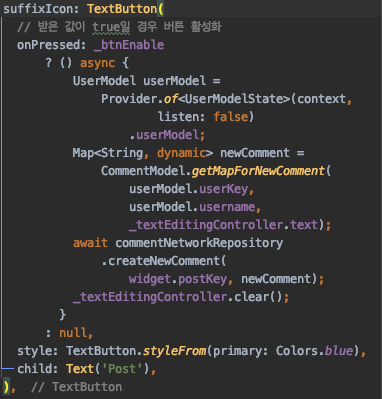The height and width of the screenshot is (399, 382).
Task: Place cursor on onPressed keyword
Action: pos(48,45)
